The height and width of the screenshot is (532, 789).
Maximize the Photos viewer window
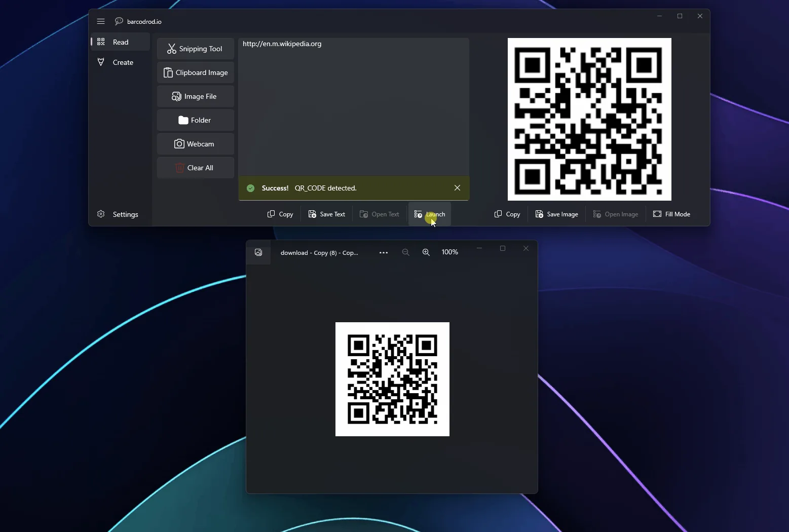503,248
